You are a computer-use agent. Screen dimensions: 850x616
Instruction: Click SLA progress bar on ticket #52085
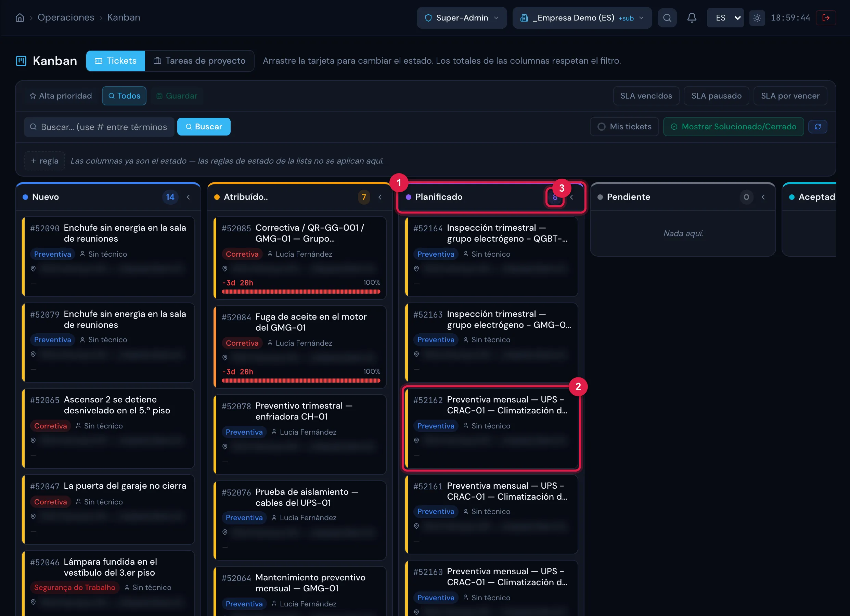click(x=301, y=291)
